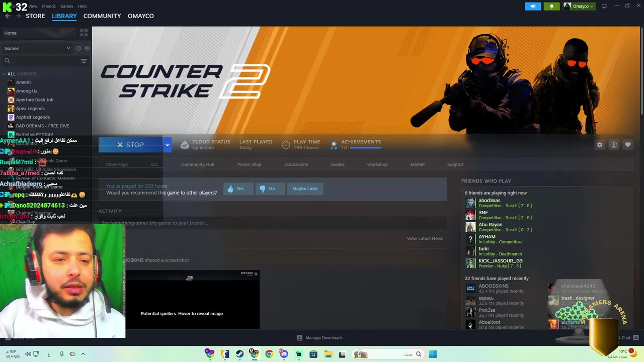Open the notifications bell icon
This screenshot has height=362, width=644.
pos(551,6)
